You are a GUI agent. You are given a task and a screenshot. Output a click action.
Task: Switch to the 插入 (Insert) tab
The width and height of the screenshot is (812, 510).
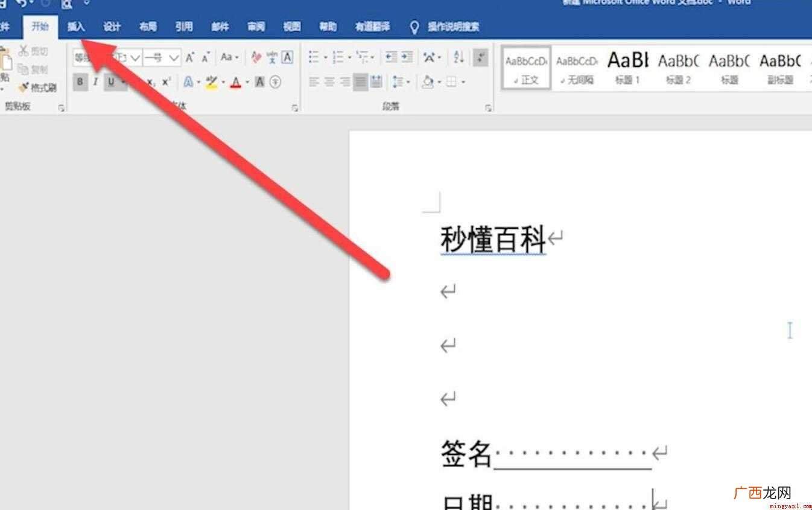tap(76, 27)
